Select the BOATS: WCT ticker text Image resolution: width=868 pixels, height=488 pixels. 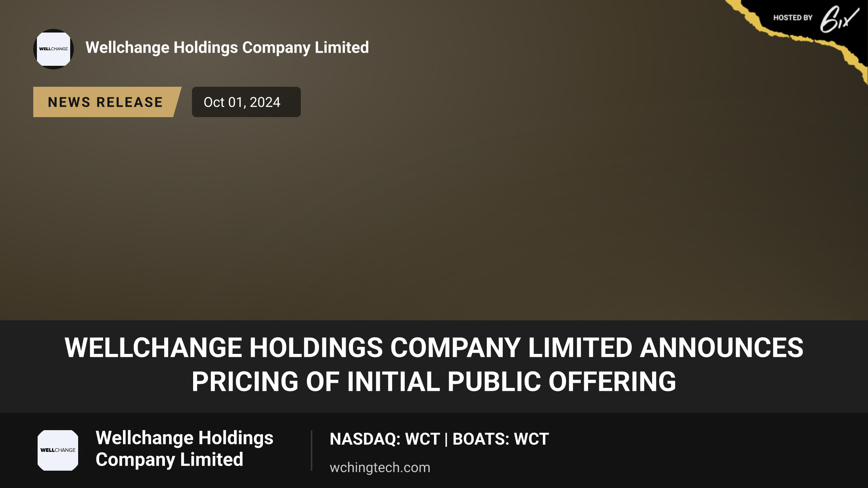pos(501,439)
